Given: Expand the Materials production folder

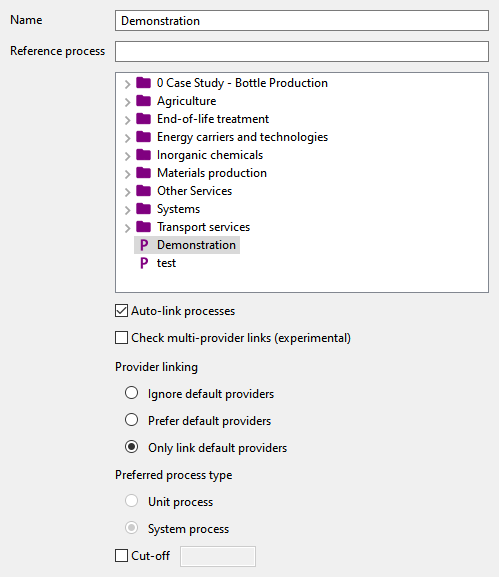Looking at the screenshot, I should 127,174.
